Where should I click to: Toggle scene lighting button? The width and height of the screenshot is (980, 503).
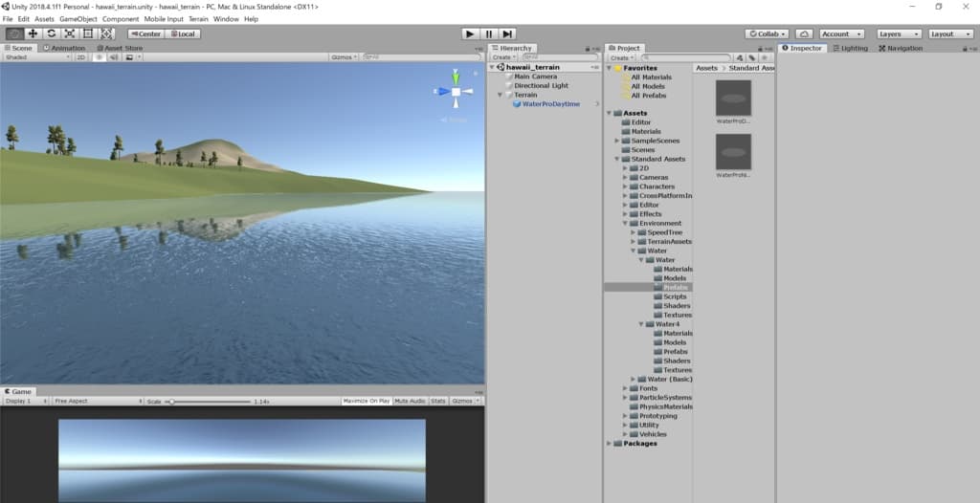[98, 57]
